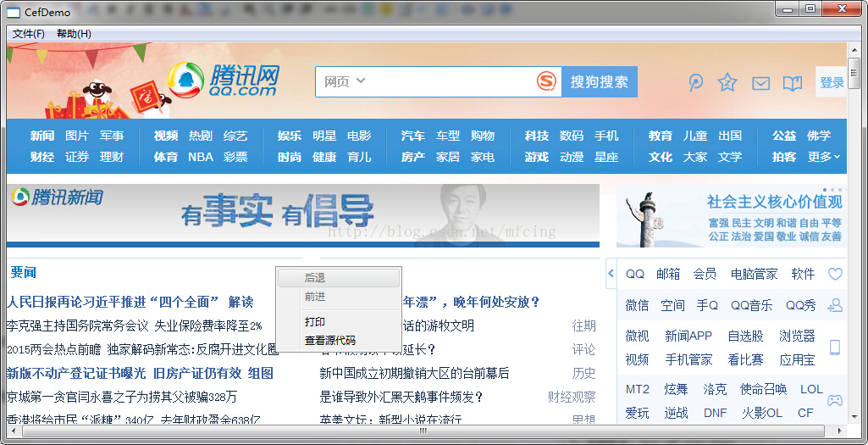Click the CefDemo window title icon
Image resolution: width=868 pixels, height=445 pixels.
point(12,12)
